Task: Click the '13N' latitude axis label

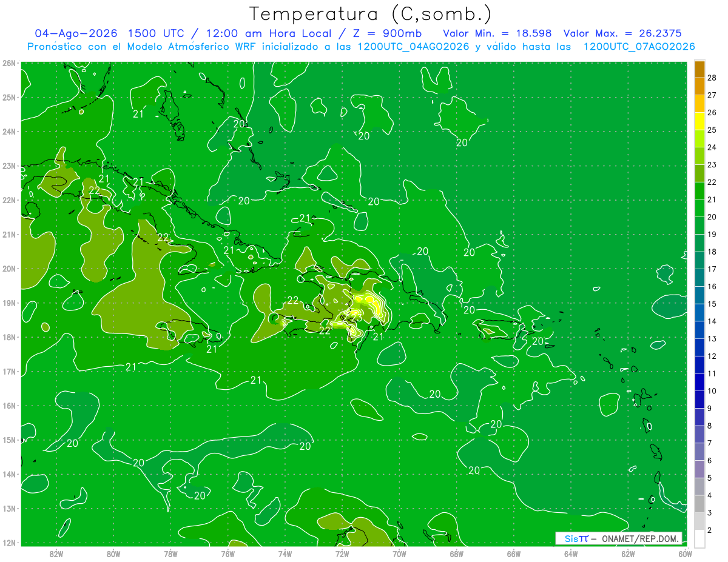Action: pyautogui.click(x=9, y=509)
